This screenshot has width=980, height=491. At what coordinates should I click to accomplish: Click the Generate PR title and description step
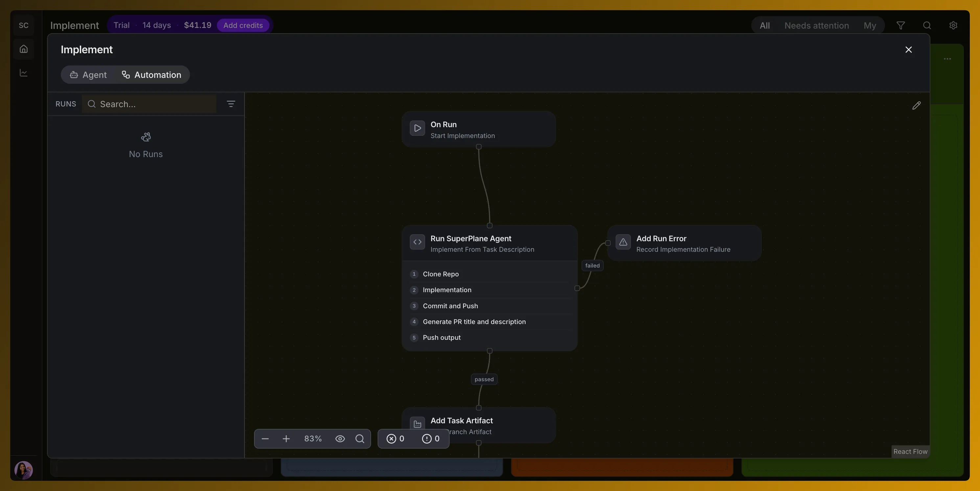[490, 322]
